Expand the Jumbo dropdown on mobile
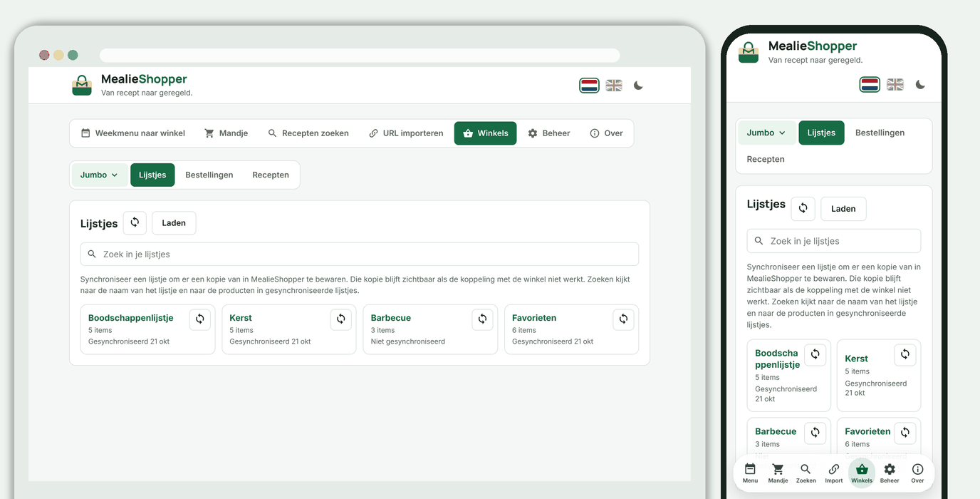Viewport: 980px width, 499px height. point(766,133)
